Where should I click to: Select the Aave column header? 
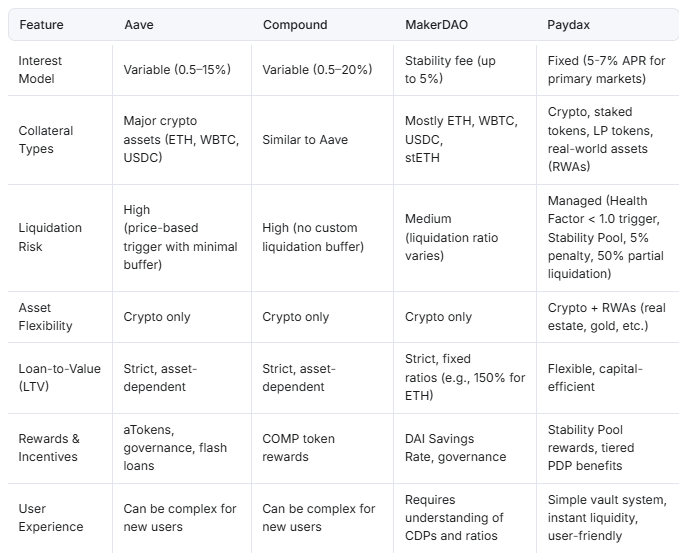click(x=140, y=23)
